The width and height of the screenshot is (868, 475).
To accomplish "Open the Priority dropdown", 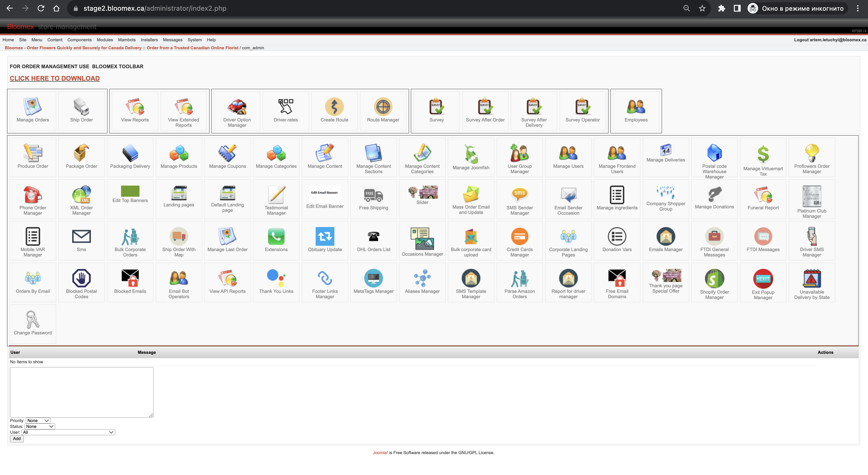I will (x=38, y=420).
